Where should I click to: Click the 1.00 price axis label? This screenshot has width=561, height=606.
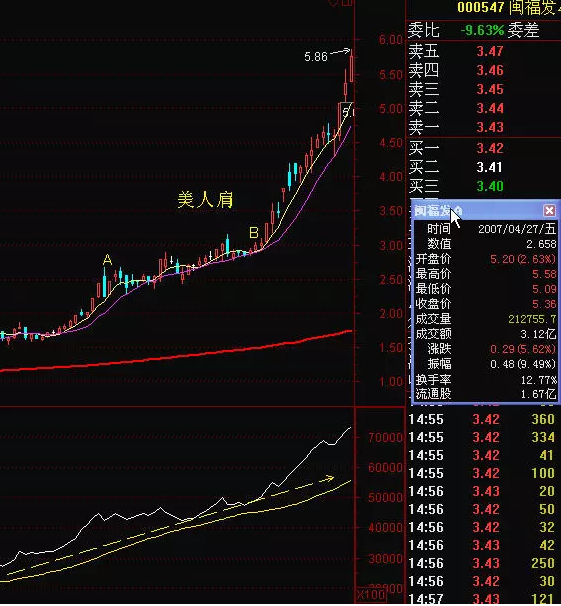coord(391,382)
